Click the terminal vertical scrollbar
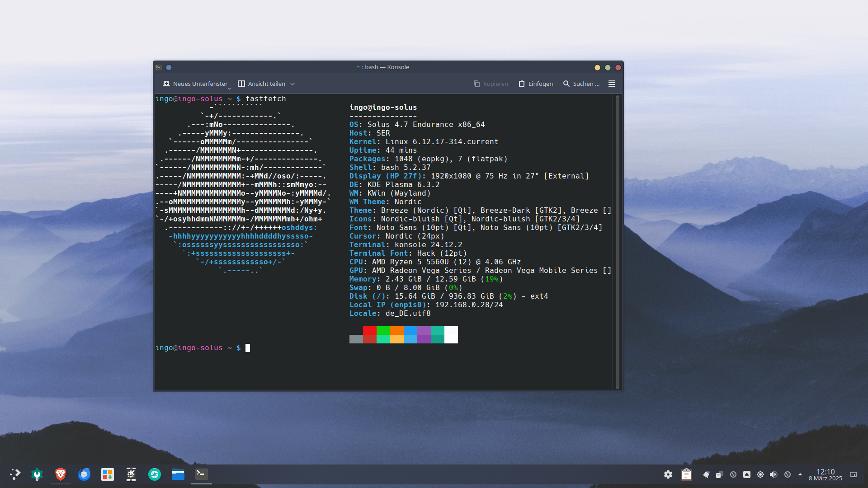Screen dimensions: 868x488 pos(618,242)
